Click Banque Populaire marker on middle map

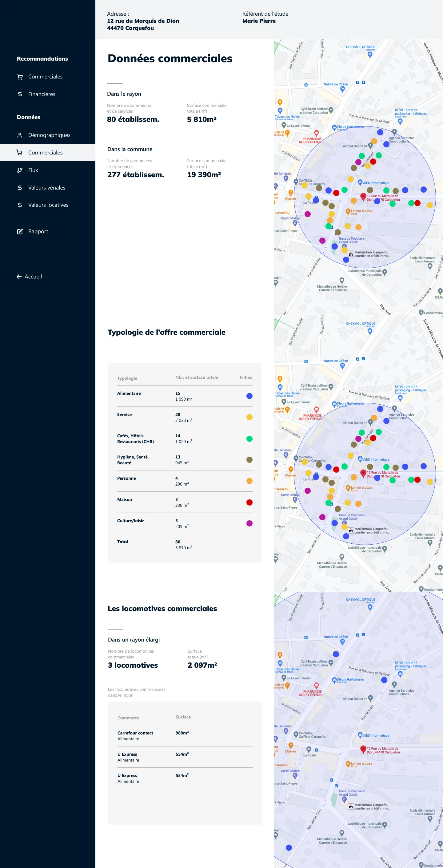tap(344, 523)
